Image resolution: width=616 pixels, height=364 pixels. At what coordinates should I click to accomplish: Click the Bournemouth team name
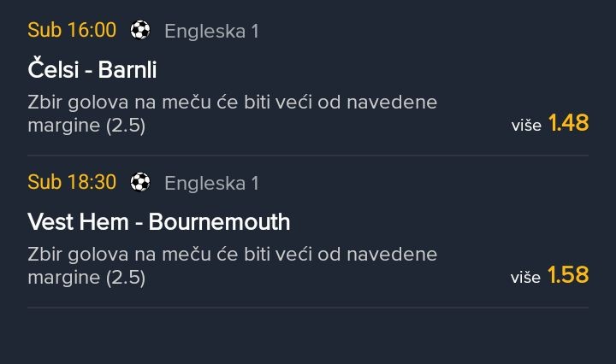click(219, 222)
